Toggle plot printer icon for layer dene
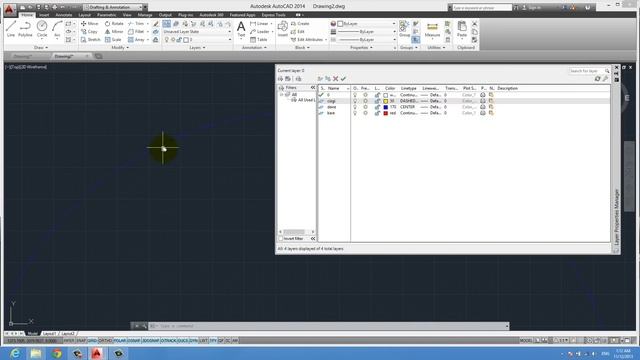Screen dimensions: 640x360 tap(482, 107)
